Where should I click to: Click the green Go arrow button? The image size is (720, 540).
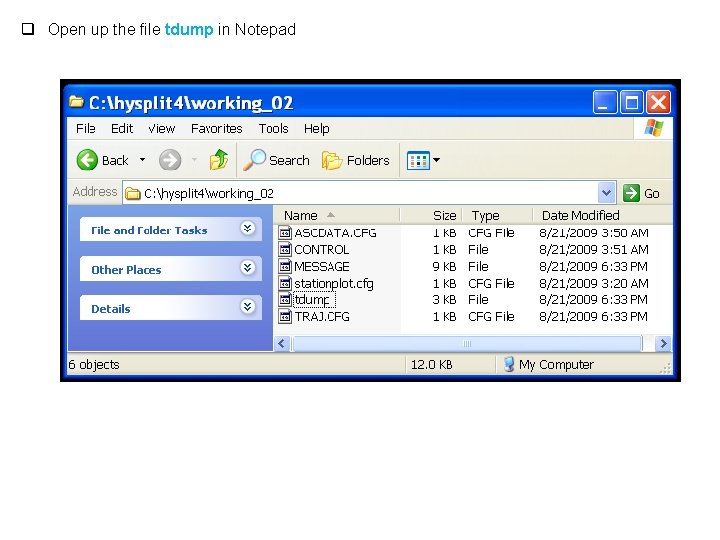[631, 193]
